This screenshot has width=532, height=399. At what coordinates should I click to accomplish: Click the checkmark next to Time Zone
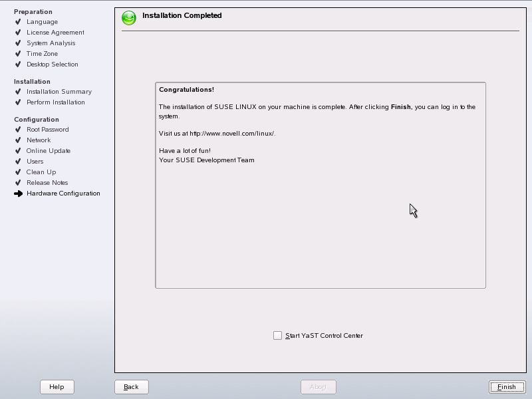coord(18,54)
